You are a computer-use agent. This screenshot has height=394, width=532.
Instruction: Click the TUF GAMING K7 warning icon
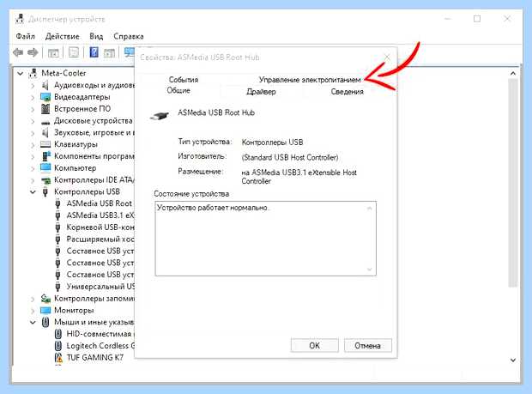point(58,357)
